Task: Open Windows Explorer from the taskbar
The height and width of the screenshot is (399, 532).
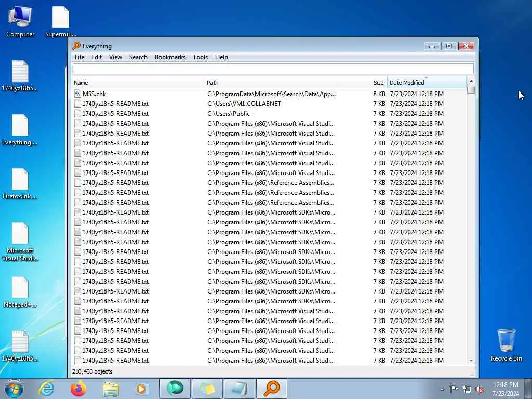Action: coord(111,389)
